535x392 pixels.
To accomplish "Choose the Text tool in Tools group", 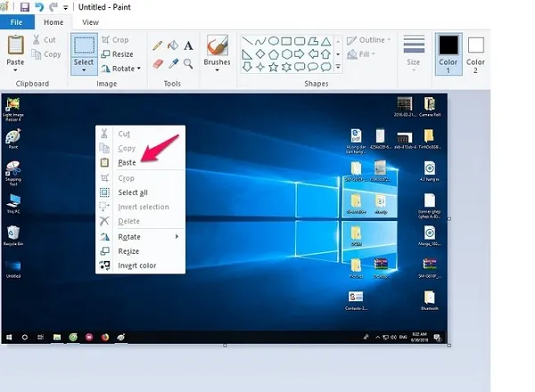I will click(x=187, y=45).
